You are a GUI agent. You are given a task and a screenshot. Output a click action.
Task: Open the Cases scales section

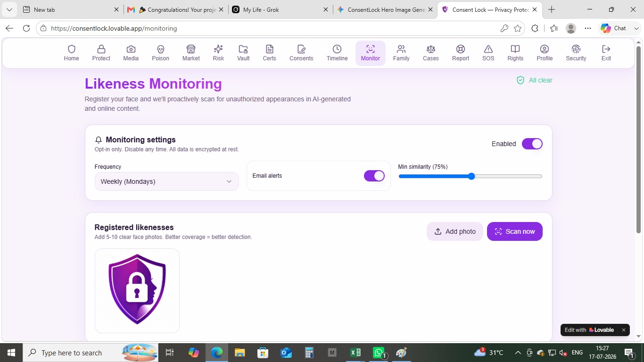[x=430, y=53]
